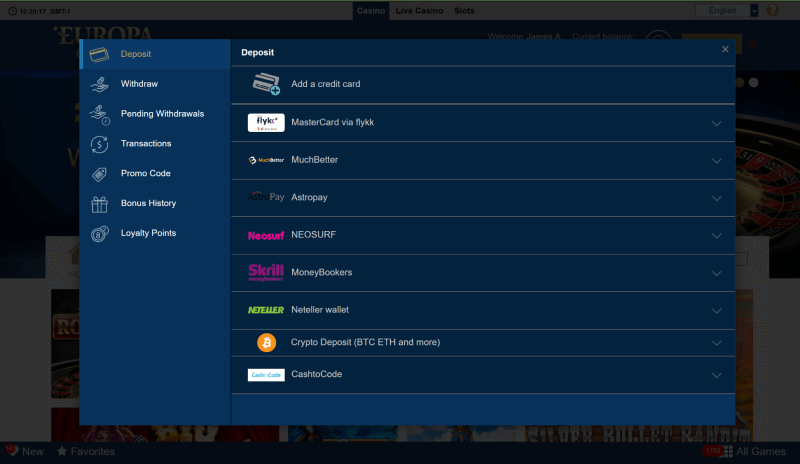Screen dimensions: 800x464
Task: Expand MuchBetter payment option chevron
Action: tap(716, 161)
